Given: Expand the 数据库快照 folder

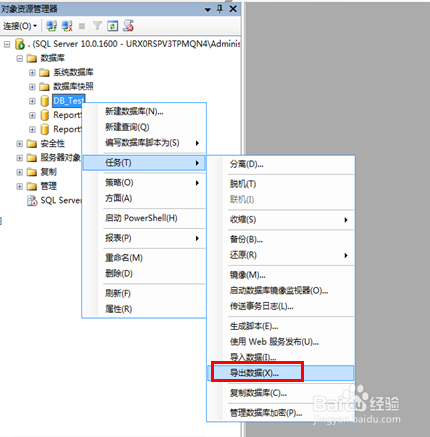Looking at the screenshot, I should point(32,87).
